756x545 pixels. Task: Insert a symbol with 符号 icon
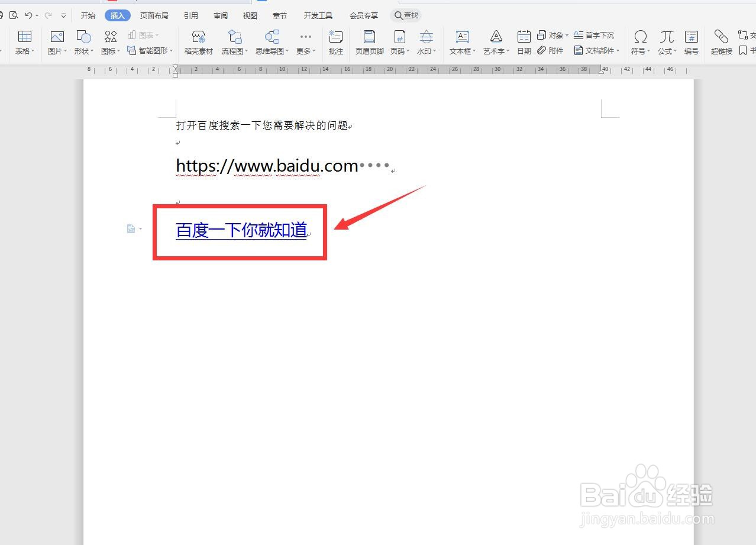coord(640,37)
